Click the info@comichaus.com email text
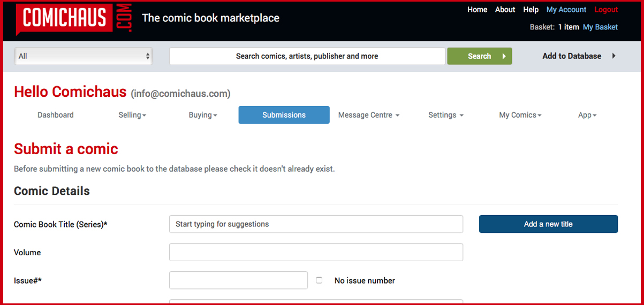 181,94
